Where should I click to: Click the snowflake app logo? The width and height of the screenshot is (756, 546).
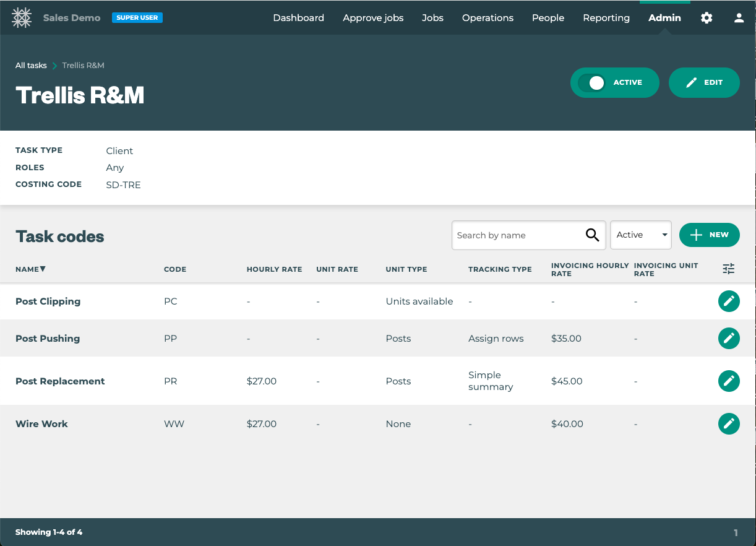pyautogui.click(x=22, y=18)
